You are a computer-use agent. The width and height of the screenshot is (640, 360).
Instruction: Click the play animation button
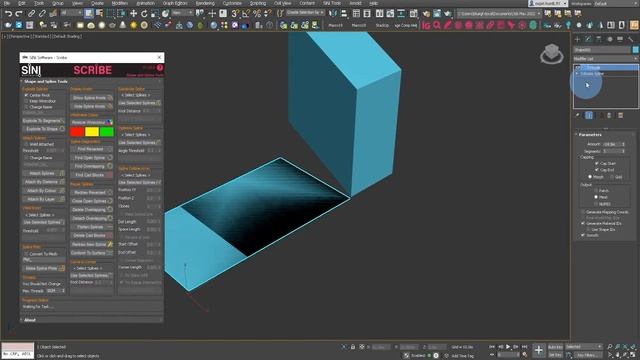508,347
